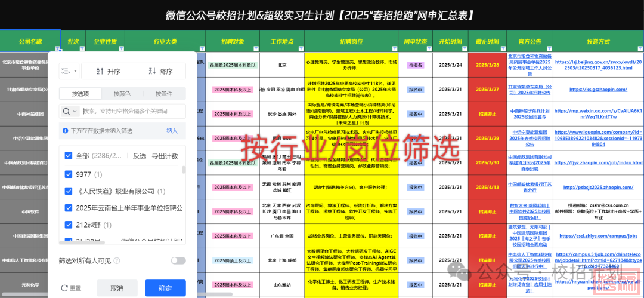The image size is (644, 298).
Task: Open fjyz.zhaopin.com/job/index.html link
Action: coord(597,163)
